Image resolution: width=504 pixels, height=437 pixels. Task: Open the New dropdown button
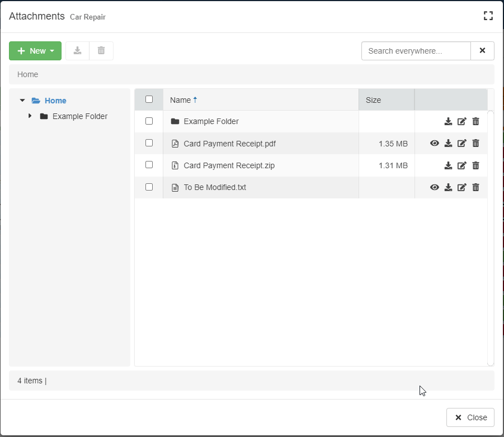(35, 51)
